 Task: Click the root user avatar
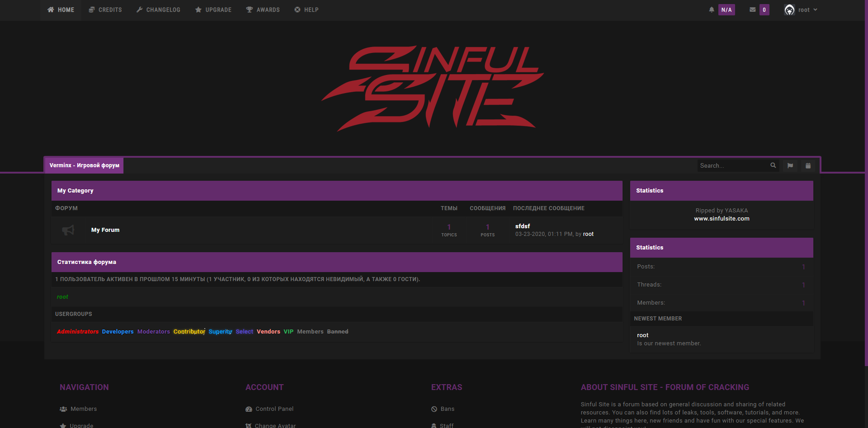coord(789,10)
